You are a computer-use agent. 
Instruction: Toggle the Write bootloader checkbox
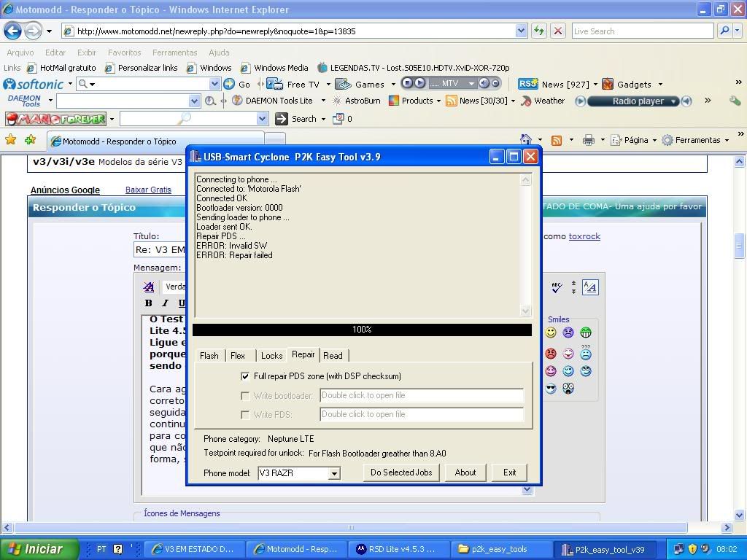pyautogui.click(x=245, y=396)
